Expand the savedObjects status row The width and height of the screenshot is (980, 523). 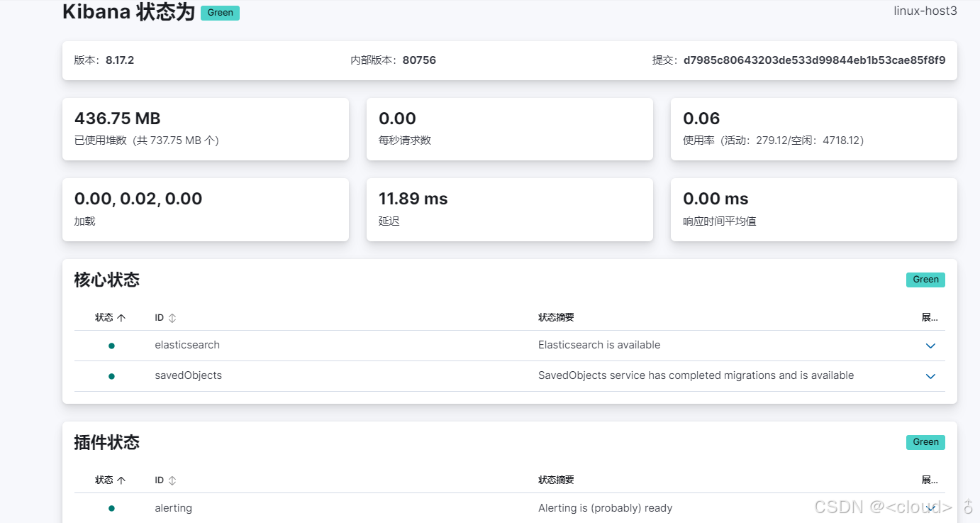pos(930,376)
